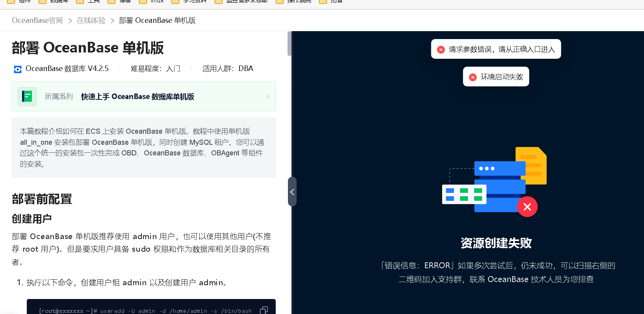
Task: Click the red error icon on 请求参数错误 toast
Action: pos(441,49)
